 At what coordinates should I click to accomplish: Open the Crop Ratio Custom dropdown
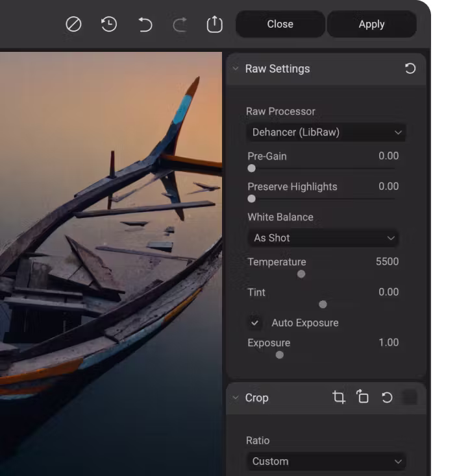point(326,462)
